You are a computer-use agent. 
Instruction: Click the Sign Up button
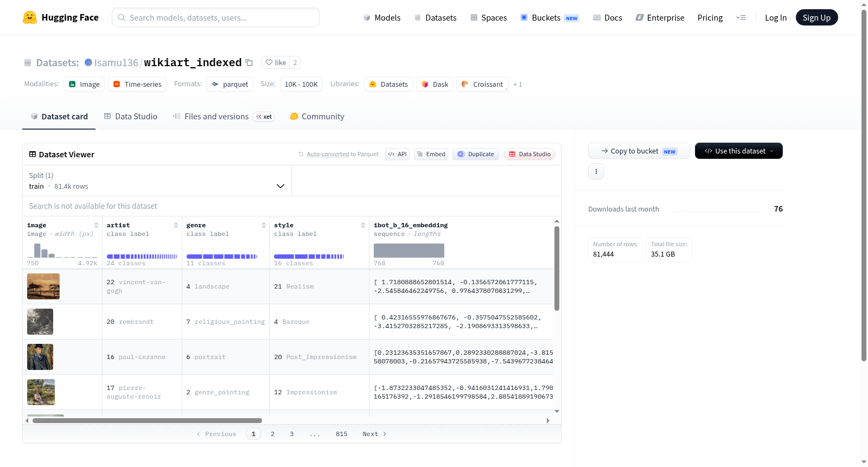(816, 17)
